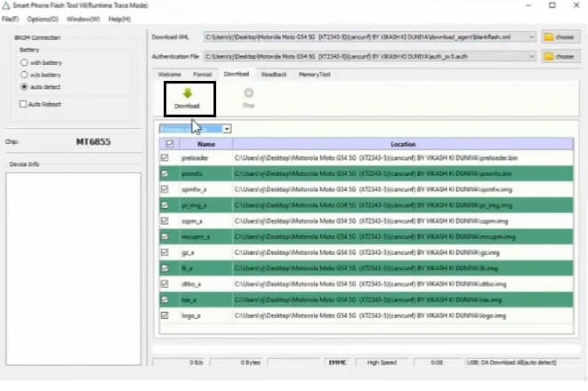The width and height of the screenshot is (588, 391).
Task: Click the Location column header
Action: 403,144
